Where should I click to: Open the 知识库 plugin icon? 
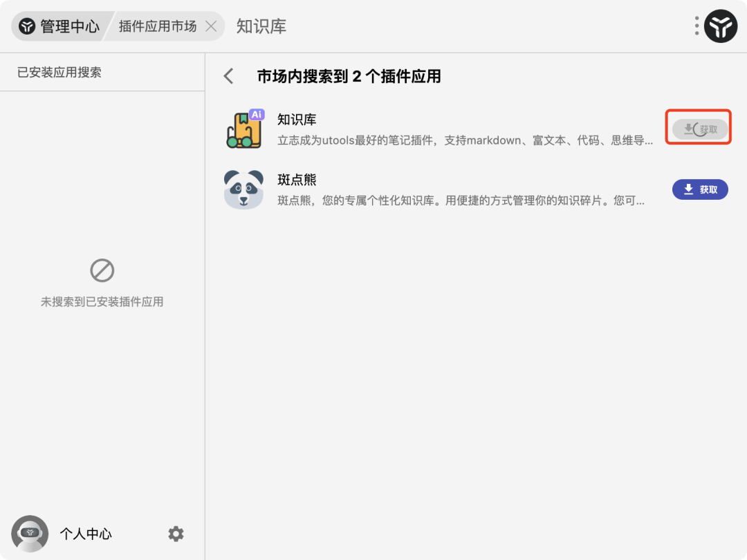(x=244, y=129)
